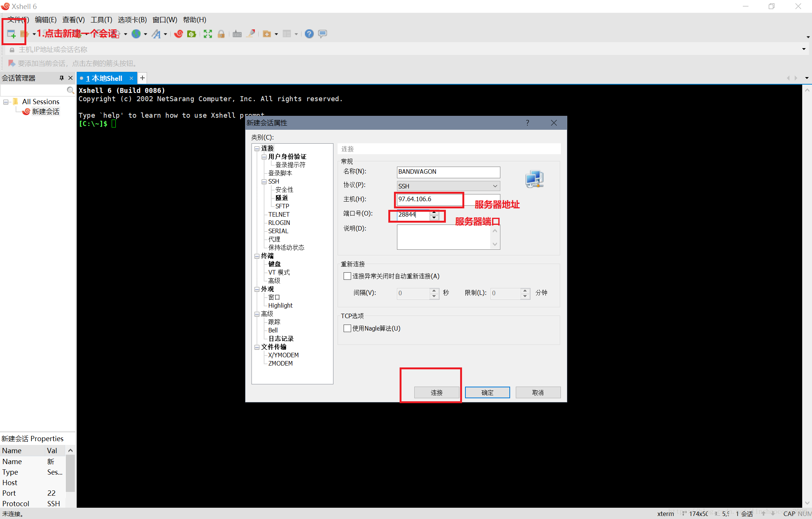Click the lock screen padlock icon
This screenshot has width=812, height=519.
(x=221, y=34)
